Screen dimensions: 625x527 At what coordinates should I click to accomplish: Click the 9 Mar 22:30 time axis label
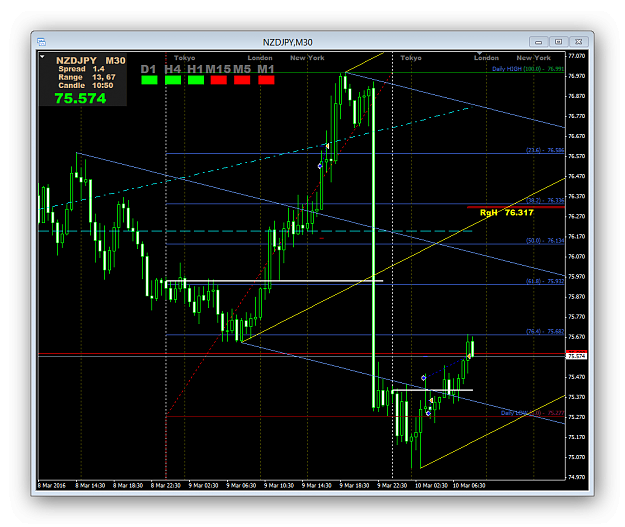[x=392, y=486]
